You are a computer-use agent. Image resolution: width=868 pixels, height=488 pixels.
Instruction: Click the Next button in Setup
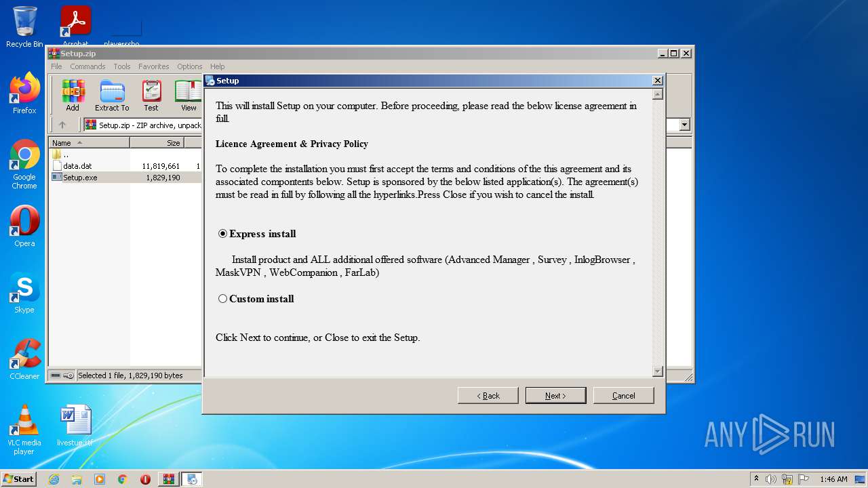point(555,396)
